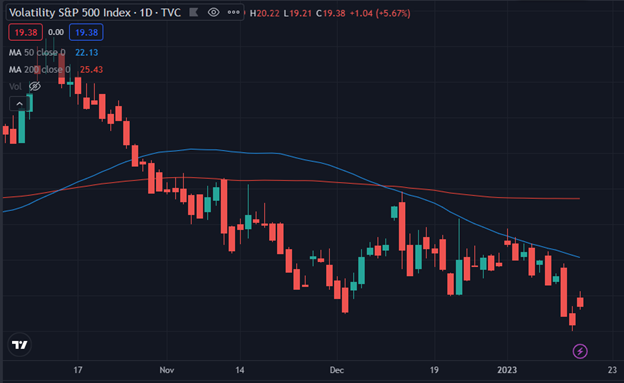624x383 pixels.
Task: Click the 0.00 spread value
Action: tap(56, 32)
